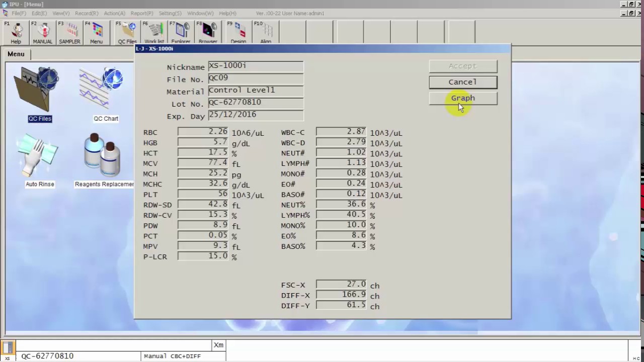This screenshot has height=362, width=644.
Task: Click the BASO# value 0.12
Action: [x=342, y=194]
